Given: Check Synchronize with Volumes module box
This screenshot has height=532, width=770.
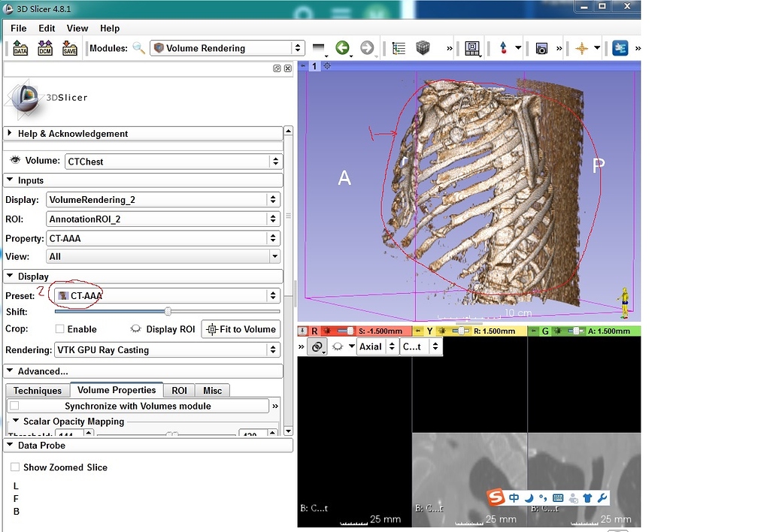Looking at the screenshot, I should (15, 406).
